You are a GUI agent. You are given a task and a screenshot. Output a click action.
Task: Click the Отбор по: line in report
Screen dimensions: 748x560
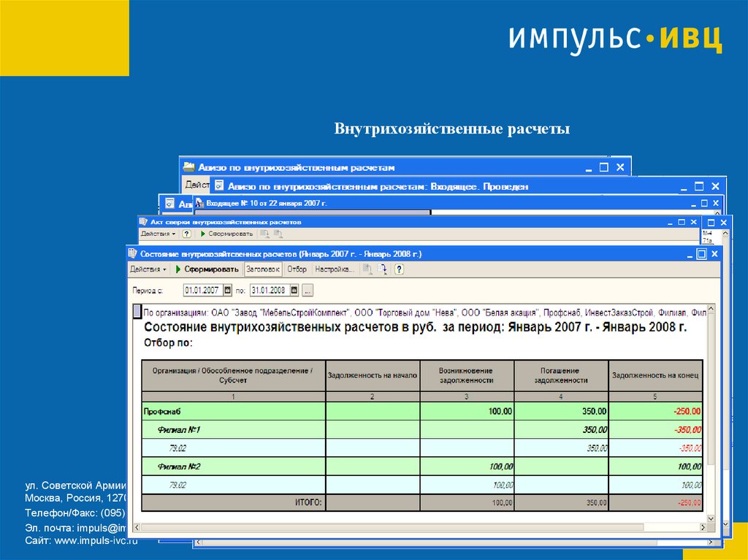point(168,343)
